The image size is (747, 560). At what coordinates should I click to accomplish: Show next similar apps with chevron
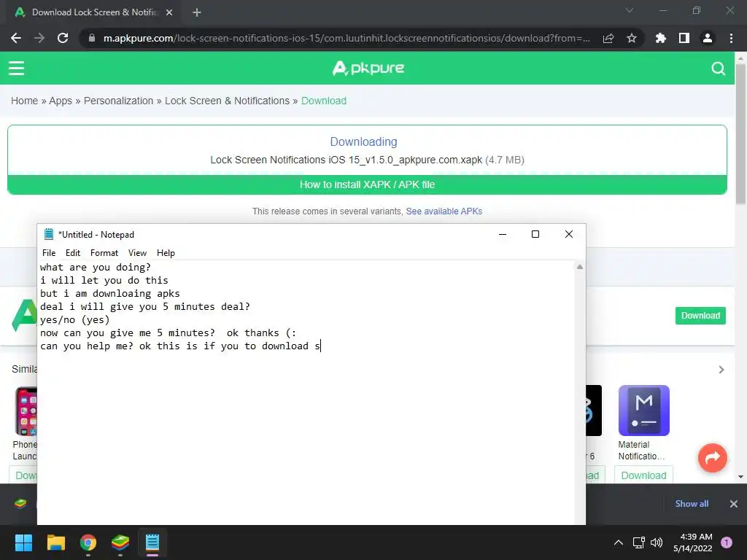721,370
